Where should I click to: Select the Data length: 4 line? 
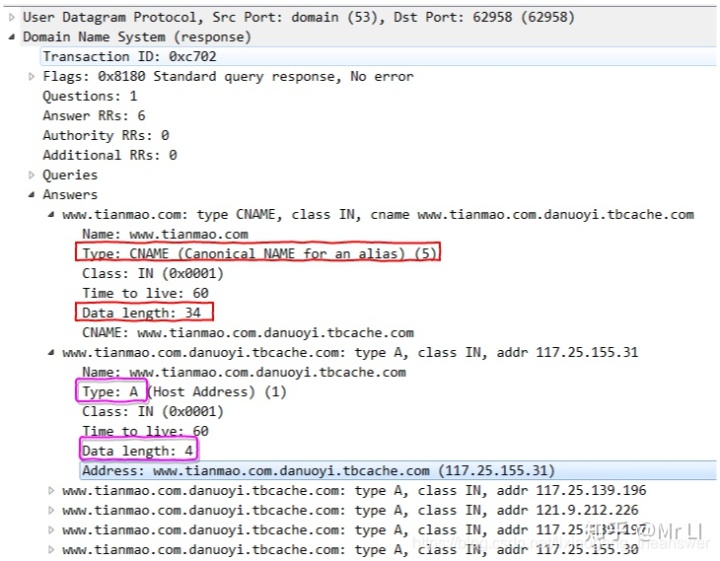(x=137, y=451)
